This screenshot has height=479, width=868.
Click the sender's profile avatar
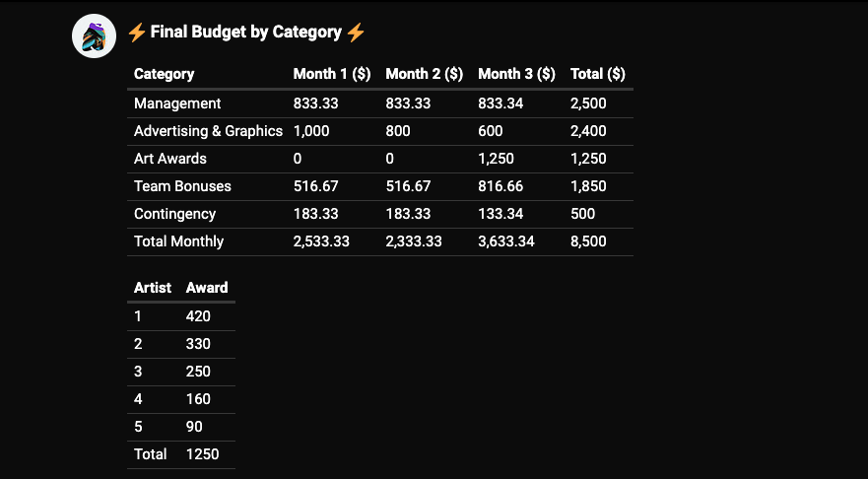tap(95, 36)
